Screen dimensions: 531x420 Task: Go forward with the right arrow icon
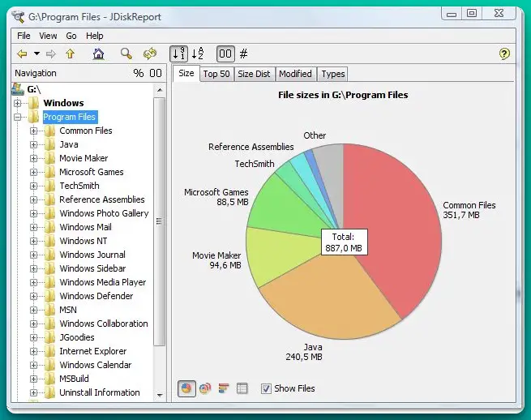(51, 54)
